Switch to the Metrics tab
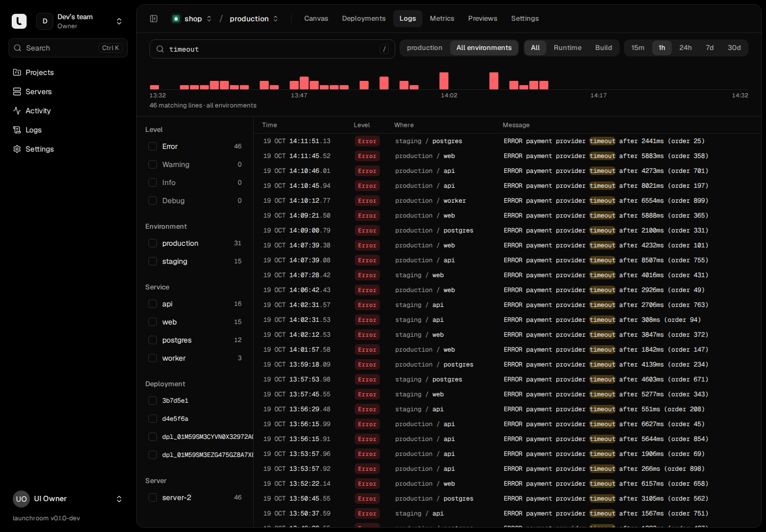Image resolution: width=766 pixels, height=532 pixels. [442, 19]
